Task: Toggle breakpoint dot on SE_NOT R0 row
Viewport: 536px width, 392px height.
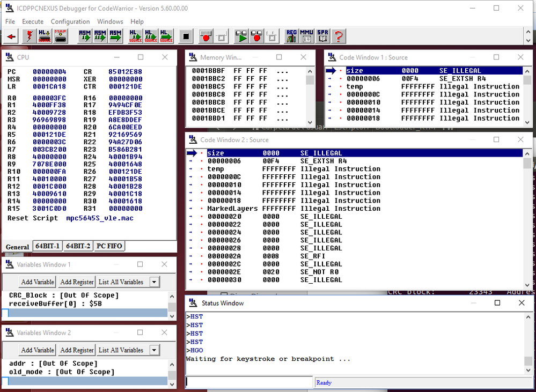Action: (x=202, y=272)
